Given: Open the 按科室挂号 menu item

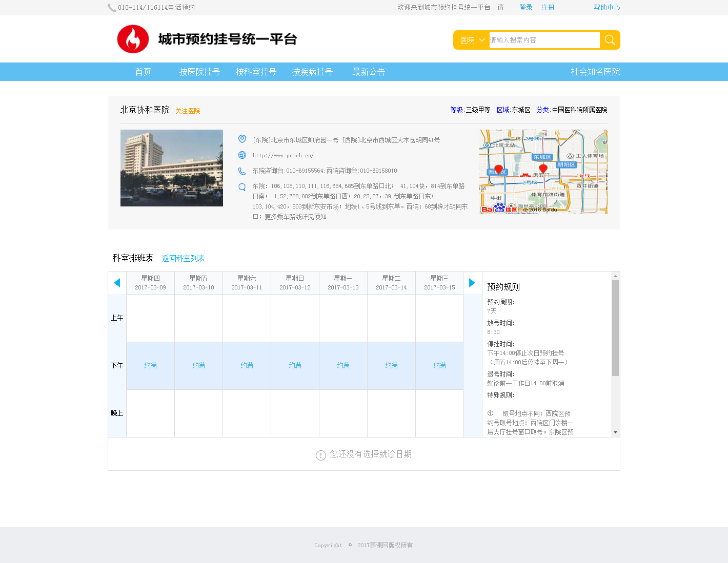Looking at the screenshot, I should tap(256, 72).
